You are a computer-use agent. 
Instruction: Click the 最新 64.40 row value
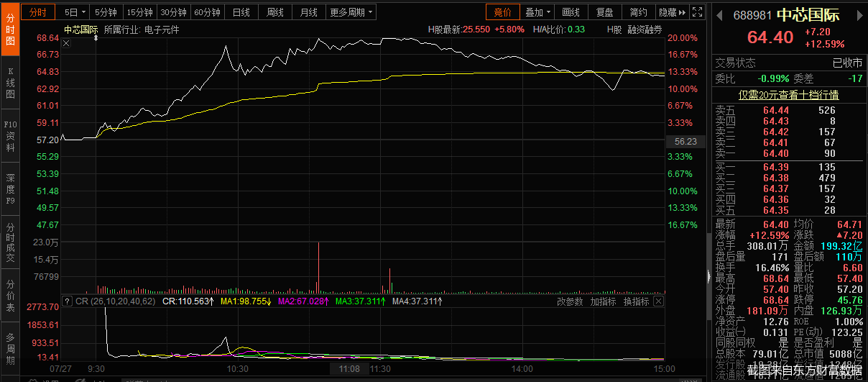(776, 224)
